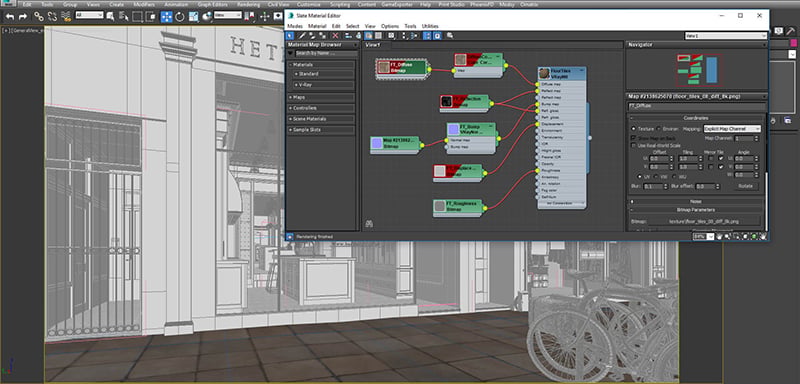Open the Mapping type dropdown
The image size is (800, 384).
coord(732,129)
